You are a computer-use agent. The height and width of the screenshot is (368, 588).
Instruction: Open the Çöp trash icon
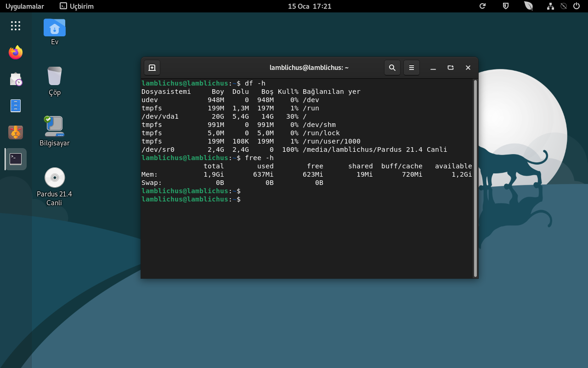click(x=55, y=77)
